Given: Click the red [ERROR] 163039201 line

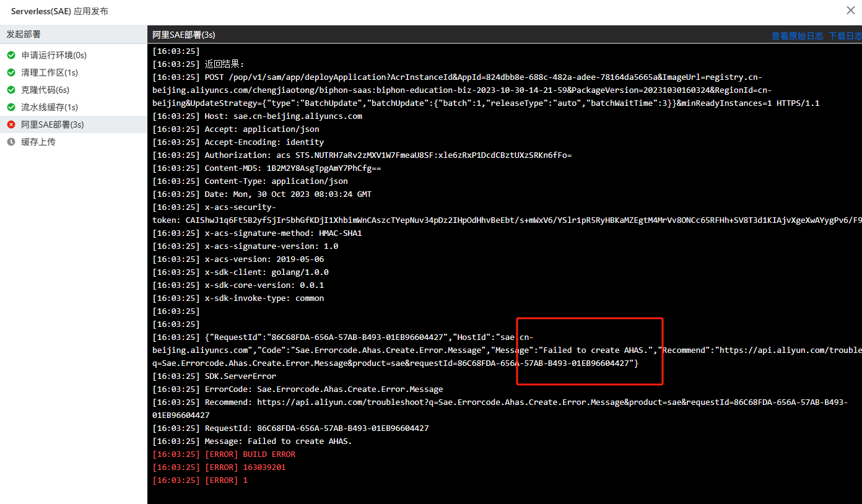Looking at the screenshot, I should pos(219,467).
